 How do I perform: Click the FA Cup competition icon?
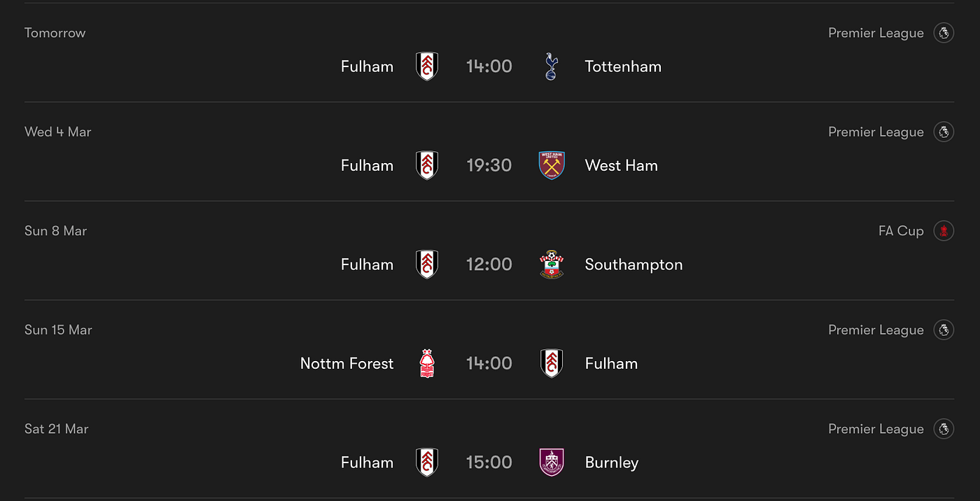coord(944,231)
